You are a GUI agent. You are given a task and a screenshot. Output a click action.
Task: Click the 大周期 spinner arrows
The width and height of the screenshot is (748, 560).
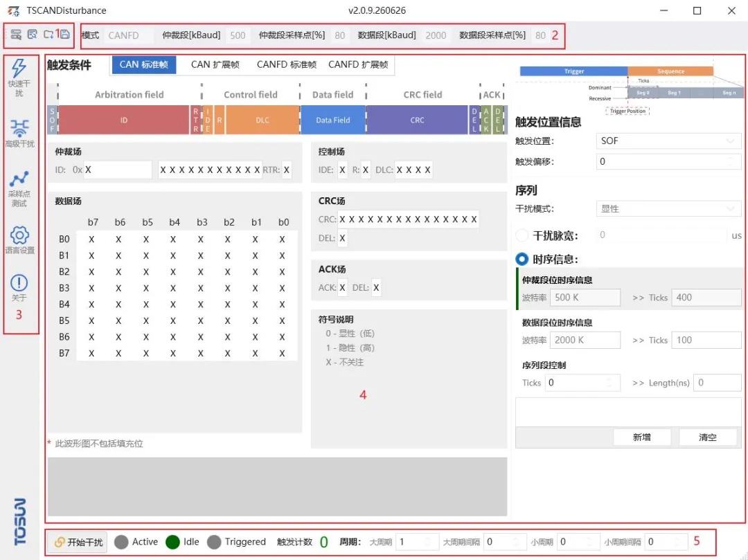click(428, 542)
